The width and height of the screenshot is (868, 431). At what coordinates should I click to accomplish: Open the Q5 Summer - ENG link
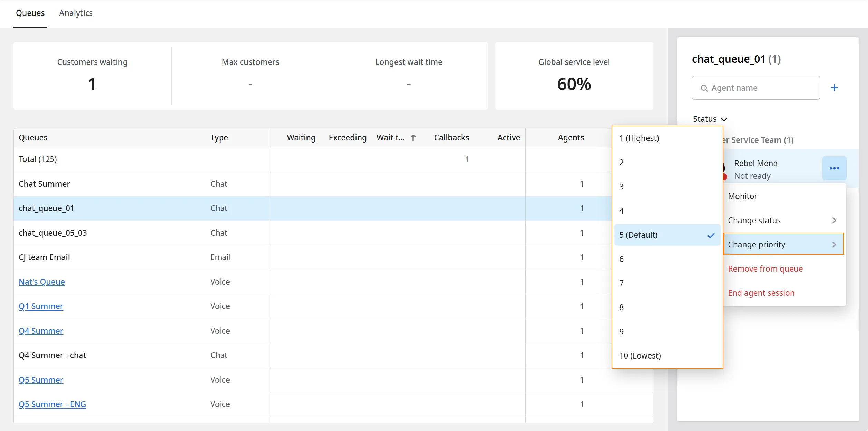click(x=52, y=404)
